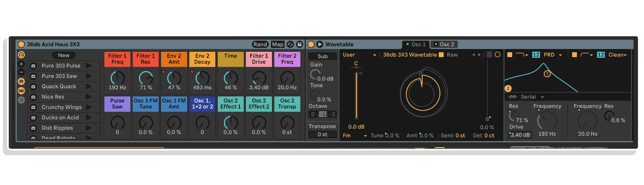Overwrite Pure 303 Pulse variation with camera icon
The height and width of the screenshot is (185, 644).
tap(33, 66)
